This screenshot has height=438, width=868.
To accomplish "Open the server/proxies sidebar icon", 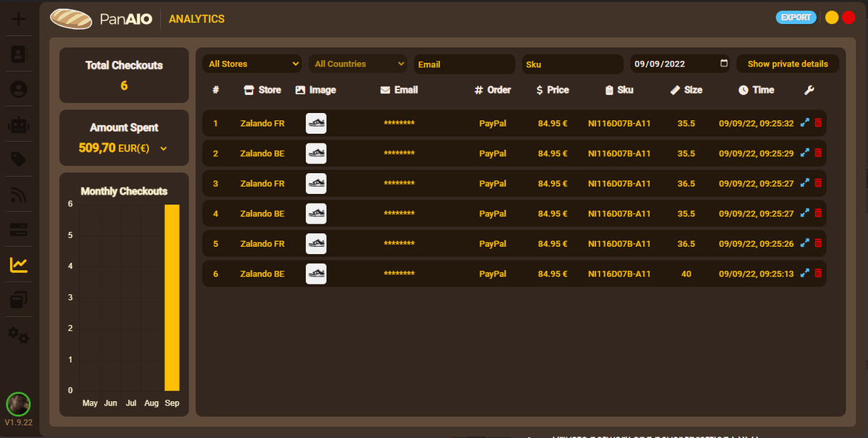I will point(19,230).
